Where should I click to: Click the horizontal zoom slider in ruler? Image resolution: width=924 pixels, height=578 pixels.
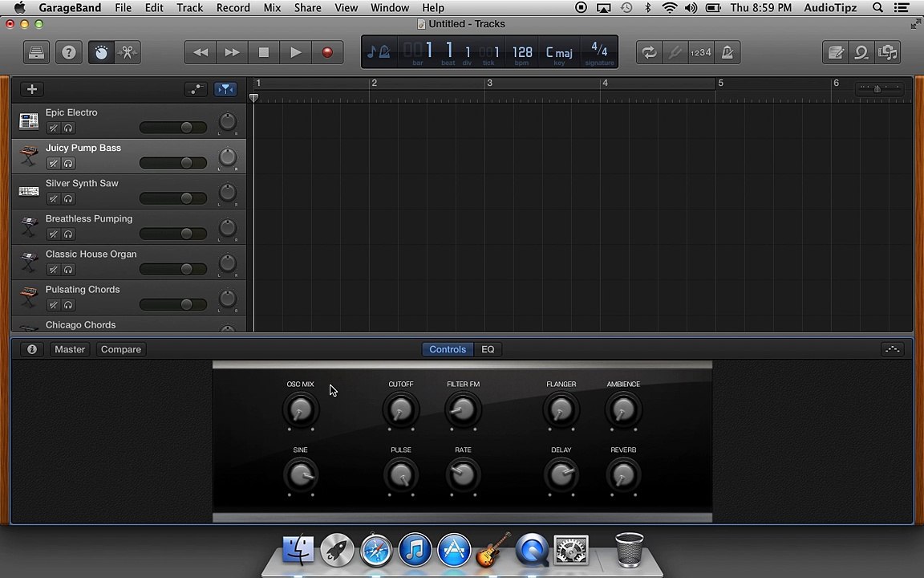(x=878, y=88)
